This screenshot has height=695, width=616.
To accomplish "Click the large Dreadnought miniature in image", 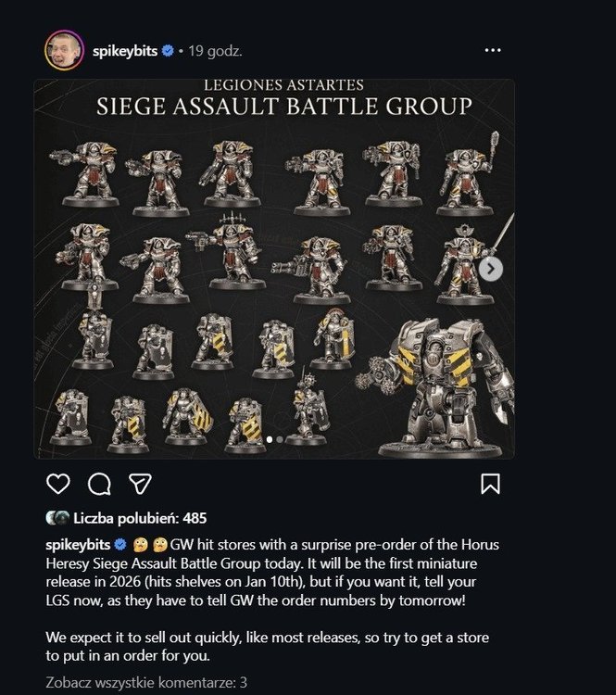I will click(x=436, y=386).
